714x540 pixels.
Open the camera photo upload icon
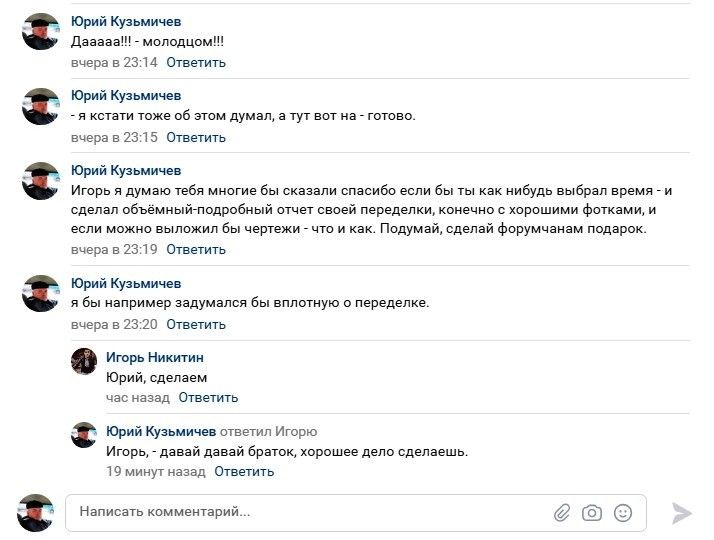point(592,513)
